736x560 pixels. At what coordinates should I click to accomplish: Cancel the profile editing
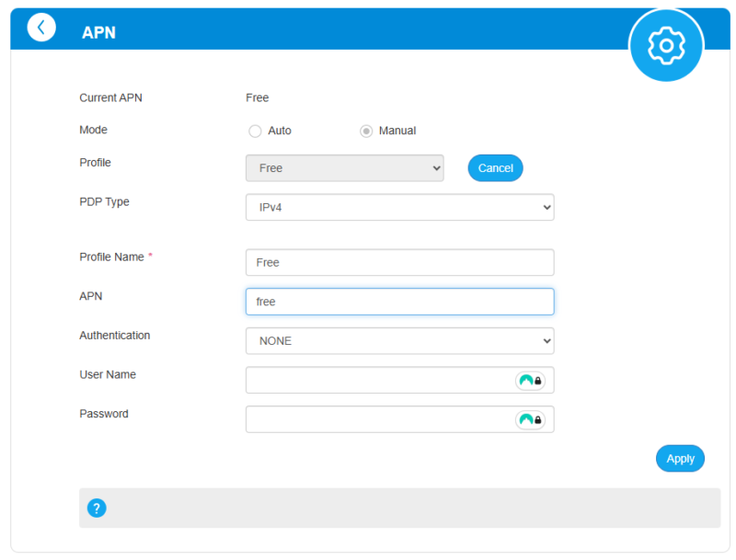pyautogui.click(x=495, y=168)
